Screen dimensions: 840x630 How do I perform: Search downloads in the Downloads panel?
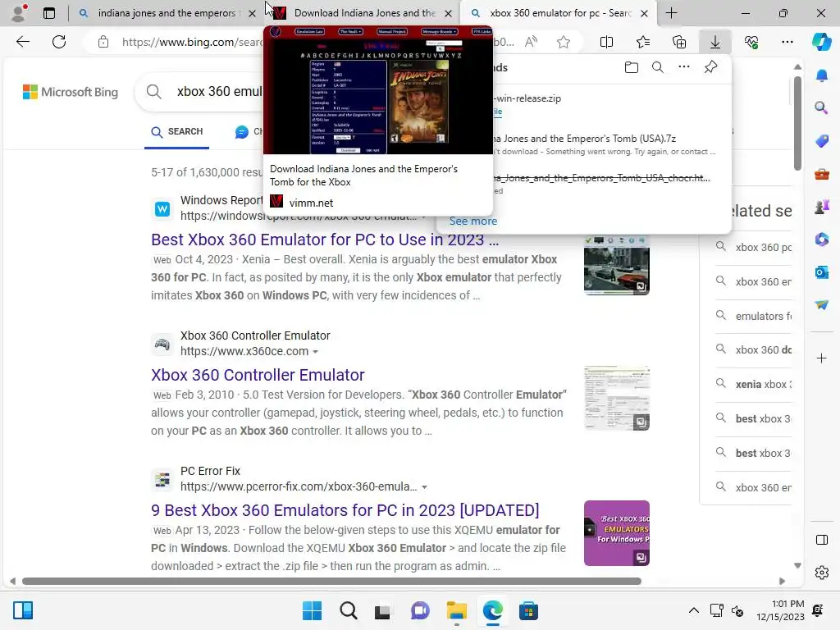pyautogui.click(x=658, y=67)
